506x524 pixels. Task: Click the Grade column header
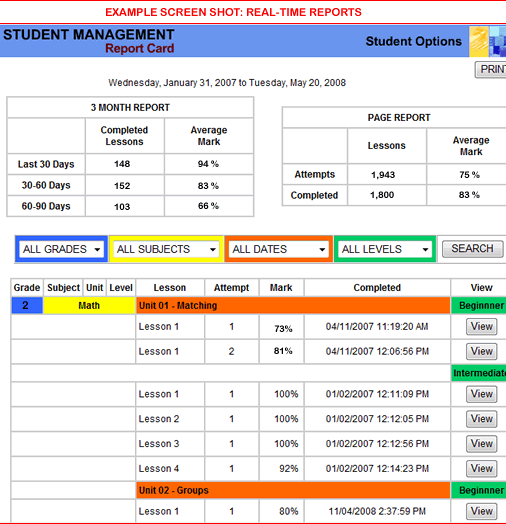(x=27, y=288)
